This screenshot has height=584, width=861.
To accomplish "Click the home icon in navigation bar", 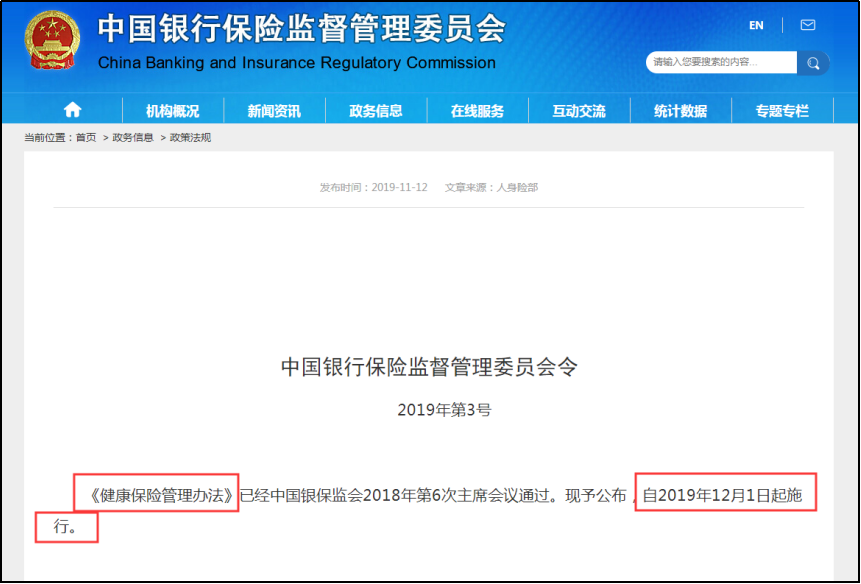I will tap(72, 110).
